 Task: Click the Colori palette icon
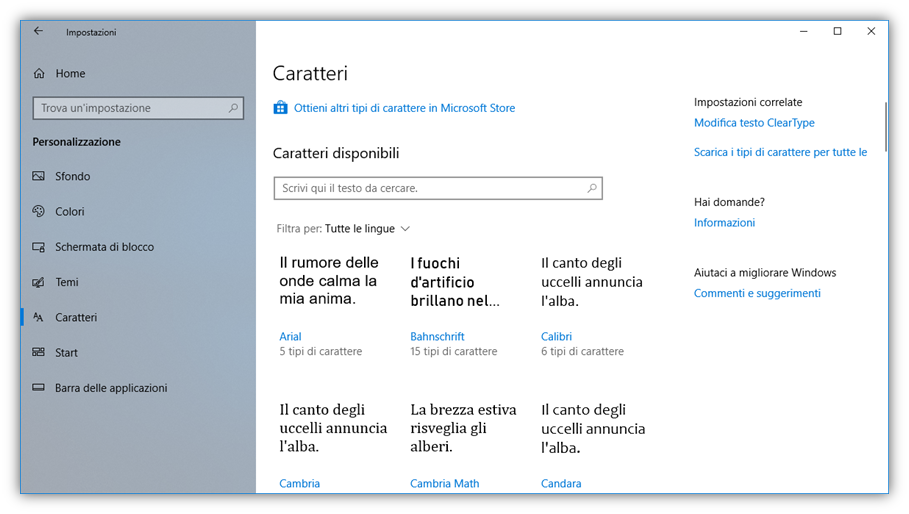pos(39,211)
